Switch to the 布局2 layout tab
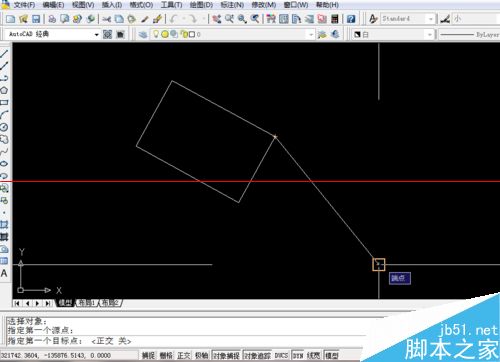The height and width of the screenshot is (362, 500). [110, 303]
